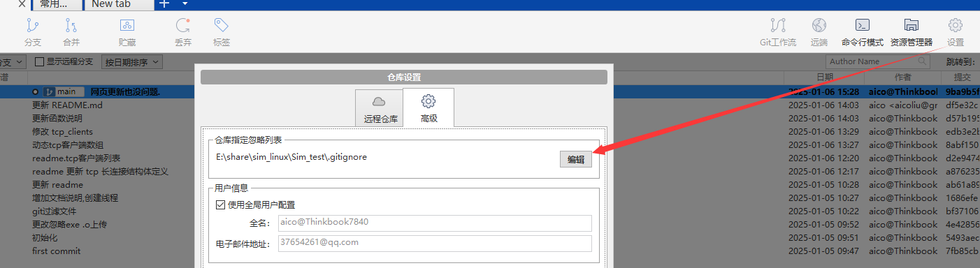Click the Author Name search field
Viewport: 980px width, 268px height.
[879, 61]
